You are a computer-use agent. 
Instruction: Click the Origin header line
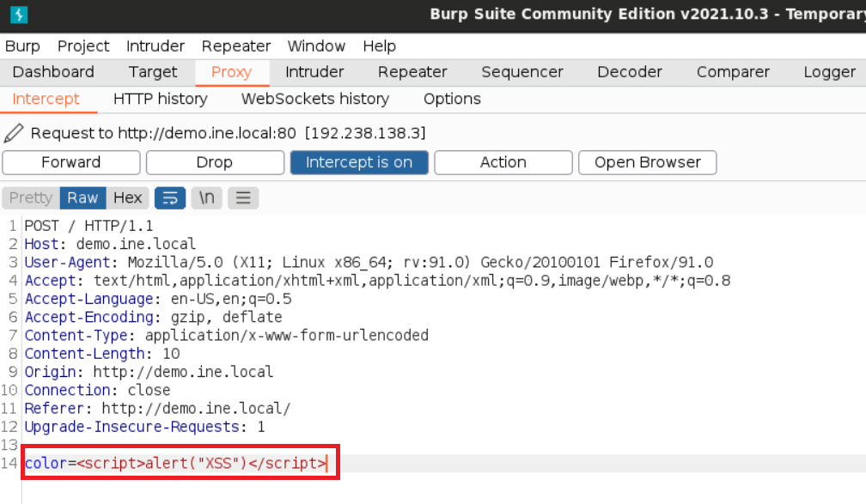tap(149, 372)
